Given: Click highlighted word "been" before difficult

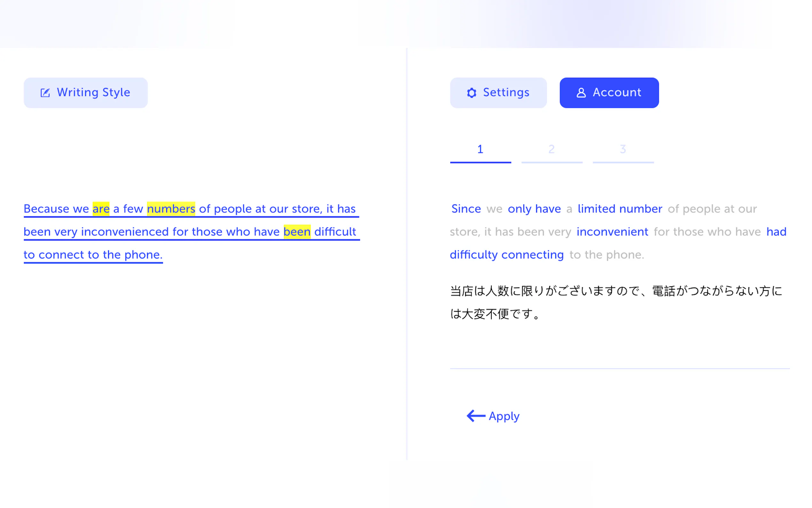Looking at the screenshot, I should (297, 232).
